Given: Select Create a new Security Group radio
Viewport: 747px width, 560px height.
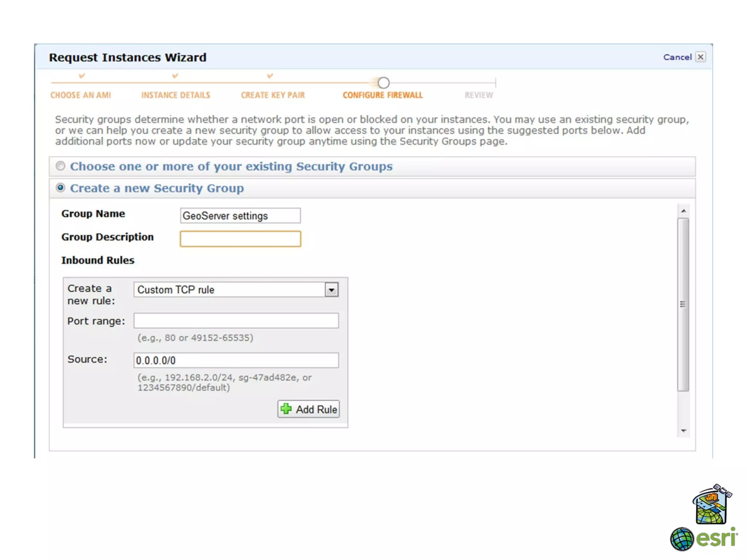Looking at the screenshot, I should (61, 188).
